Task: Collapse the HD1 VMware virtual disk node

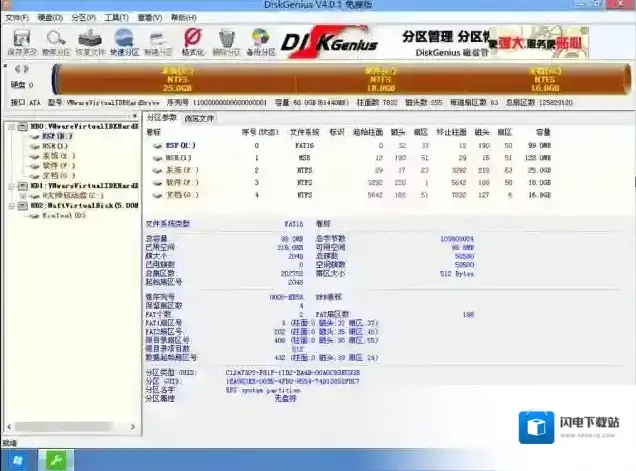Action: coord(9,185)
